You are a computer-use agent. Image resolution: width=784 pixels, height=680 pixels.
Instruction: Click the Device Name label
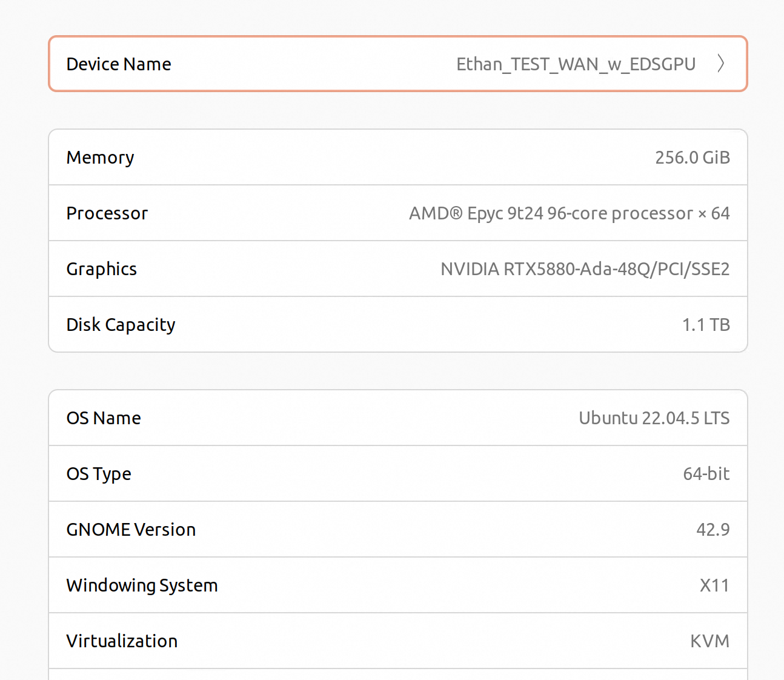pos(119,64)
